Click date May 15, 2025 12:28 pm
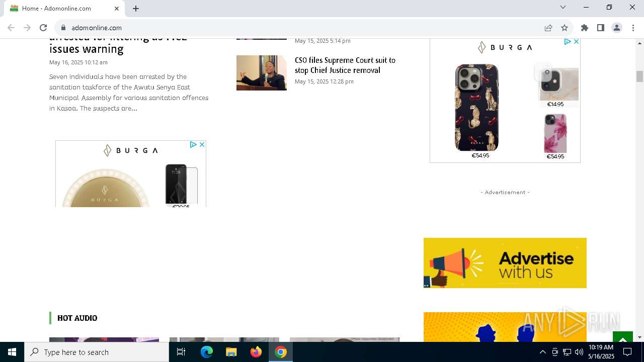 [x=324, y=81]
